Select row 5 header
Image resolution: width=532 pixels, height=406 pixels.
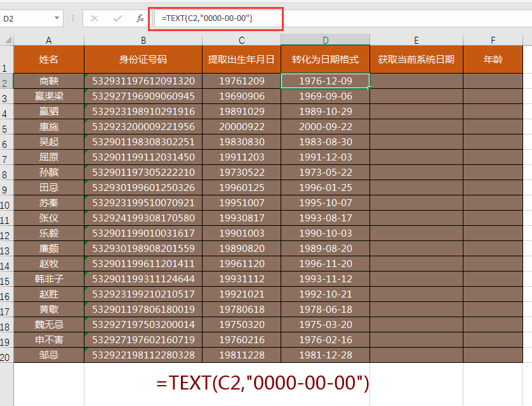6,127
